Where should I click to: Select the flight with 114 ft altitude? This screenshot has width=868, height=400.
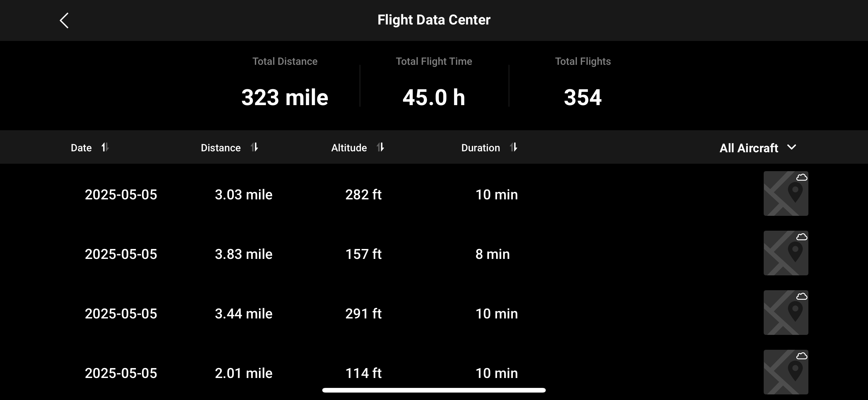click(x=363, y=373)
